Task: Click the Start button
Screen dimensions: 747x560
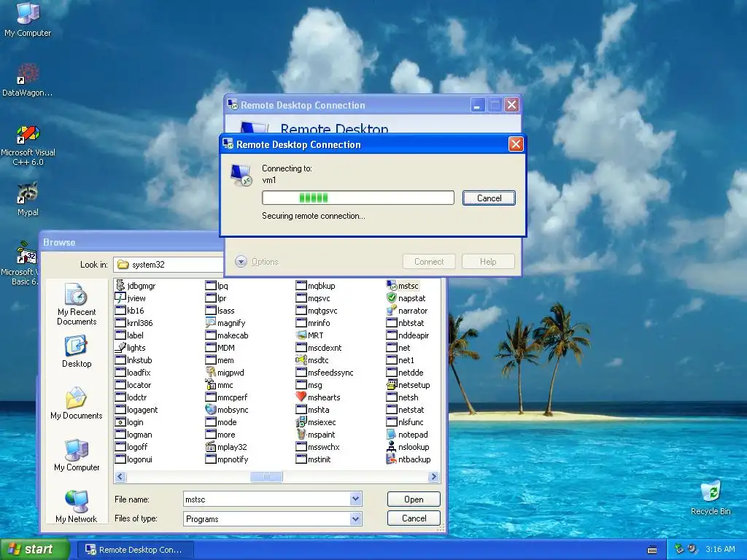Action: (x=34, y=550)
